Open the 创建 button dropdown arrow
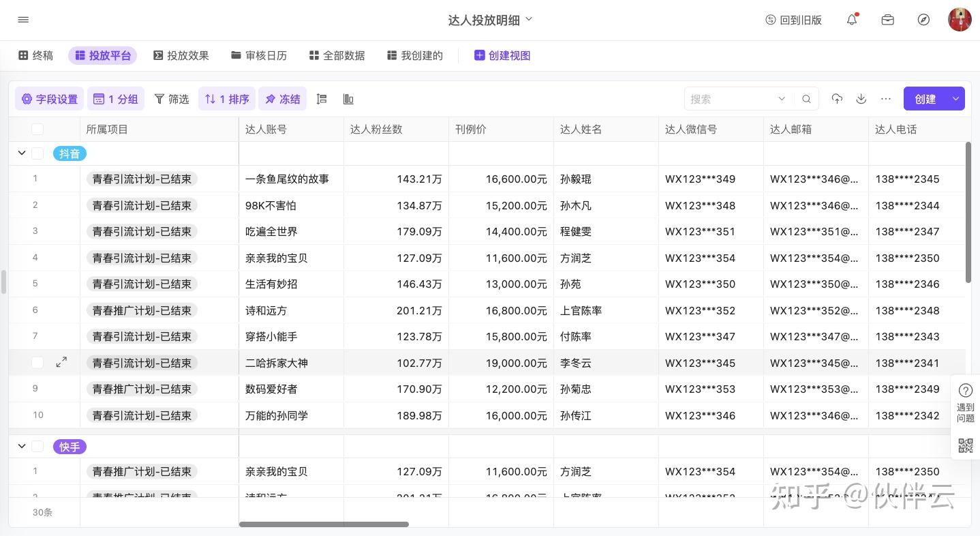This screenshot has height=536, width=980. (x=955, y=99)
